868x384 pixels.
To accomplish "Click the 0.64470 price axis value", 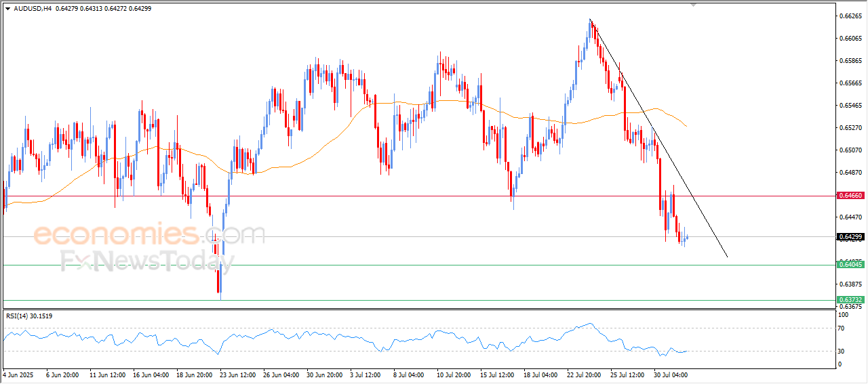I will pyautogui.click(x=850, y=217).
